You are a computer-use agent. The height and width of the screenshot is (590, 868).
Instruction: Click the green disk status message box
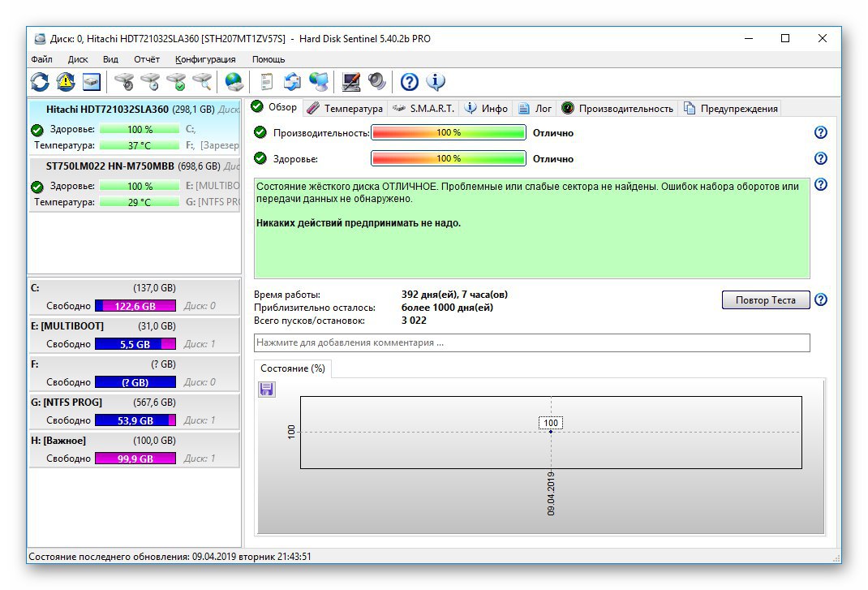tap(532, 228)
